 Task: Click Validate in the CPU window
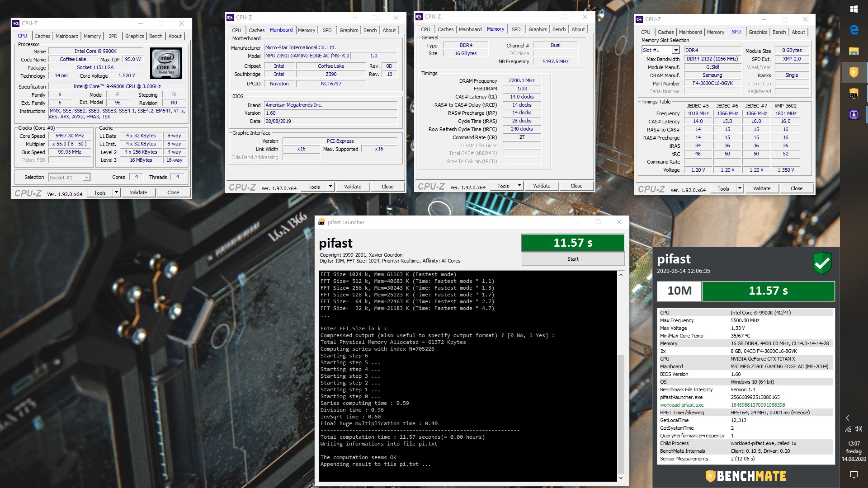[138, 192]
